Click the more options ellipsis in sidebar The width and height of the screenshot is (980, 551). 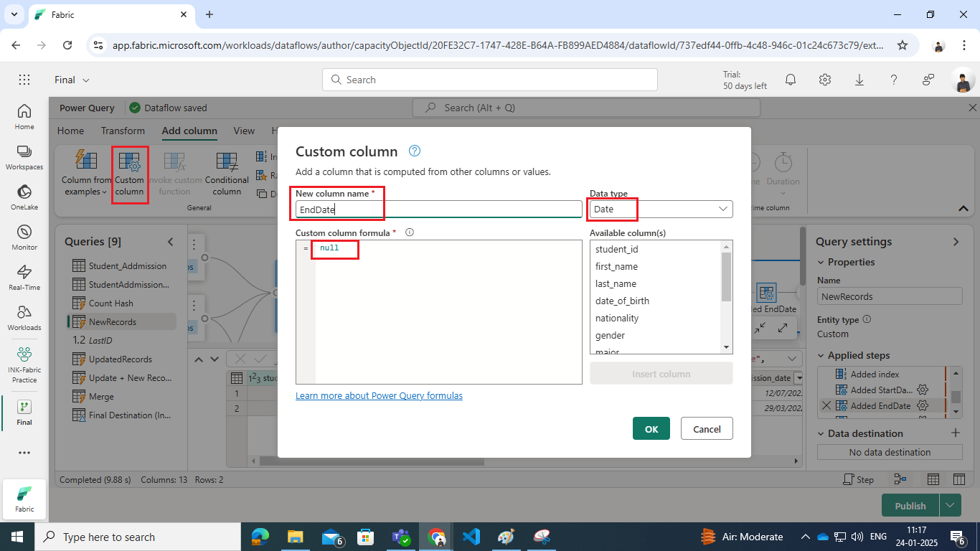pyautogui.click(x=24, y=453)
